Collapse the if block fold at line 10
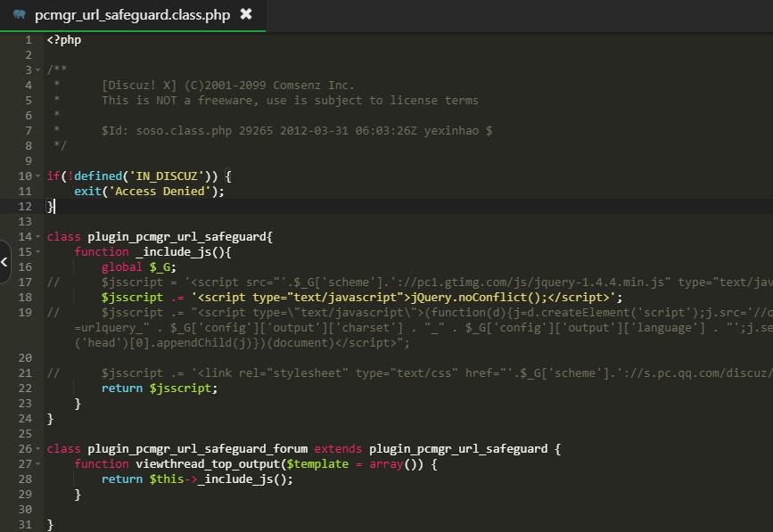This screenshot has width=773, height=532. [x=38, y=176]
